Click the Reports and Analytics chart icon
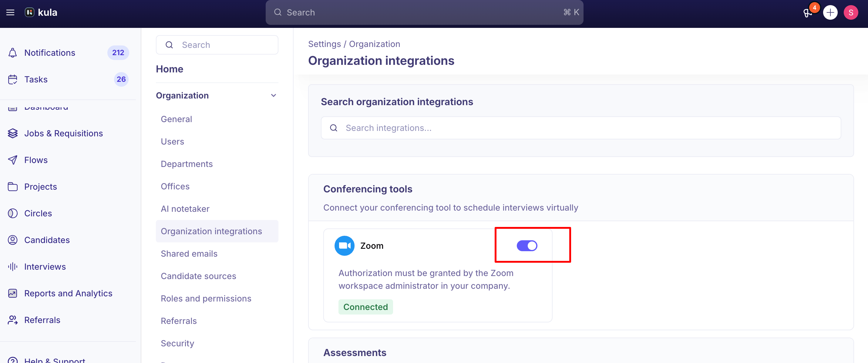 tap(12, 293)
